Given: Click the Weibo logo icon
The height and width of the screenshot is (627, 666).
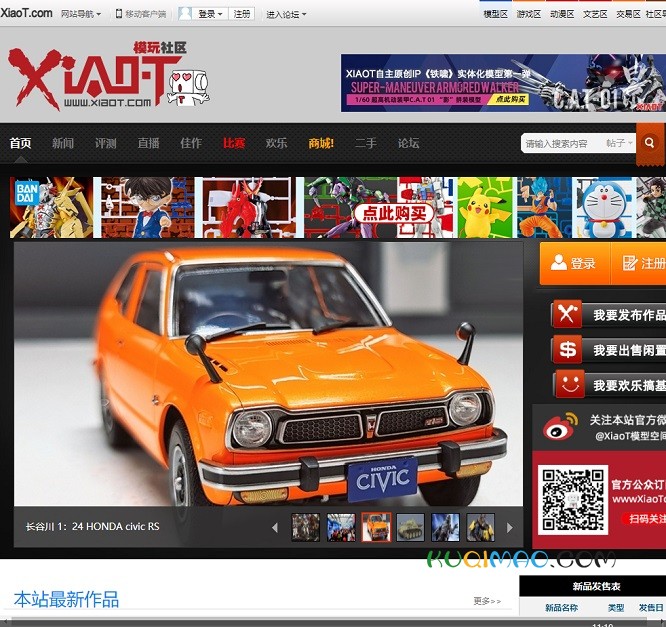Looking at the screenshot, I should click(560, 426).
